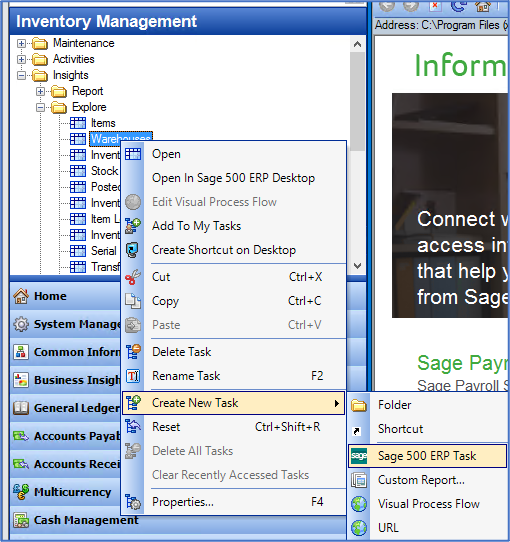Screen dimensions: 510x542
Task: Choose Rename Task menu entry
Action: [234, 376]
